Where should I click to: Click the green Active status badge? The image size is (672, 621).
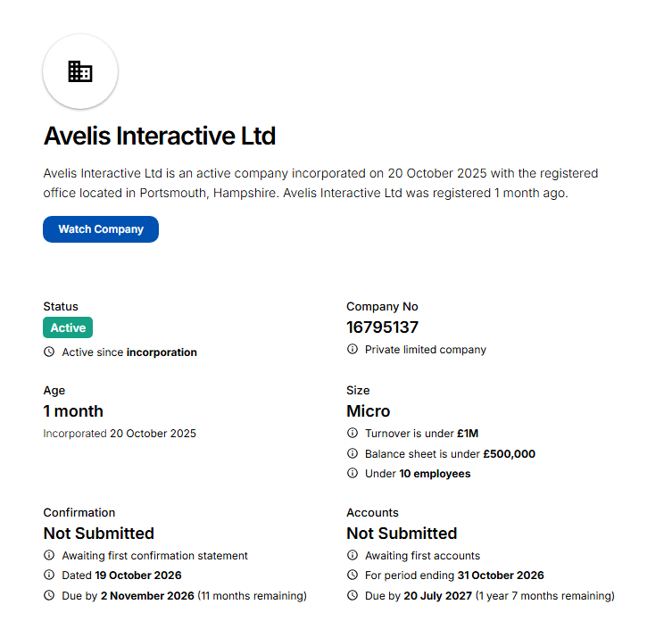68,327
